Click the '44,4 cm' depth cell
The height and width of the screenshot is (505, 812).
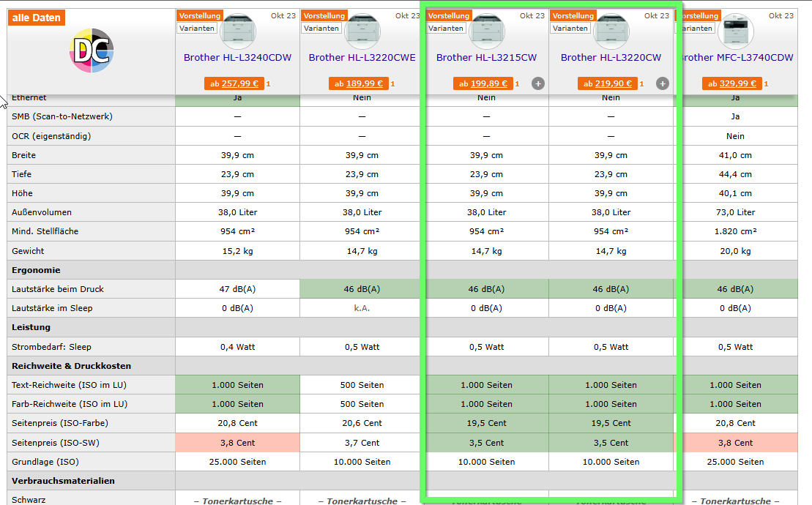tap(735, 174)
